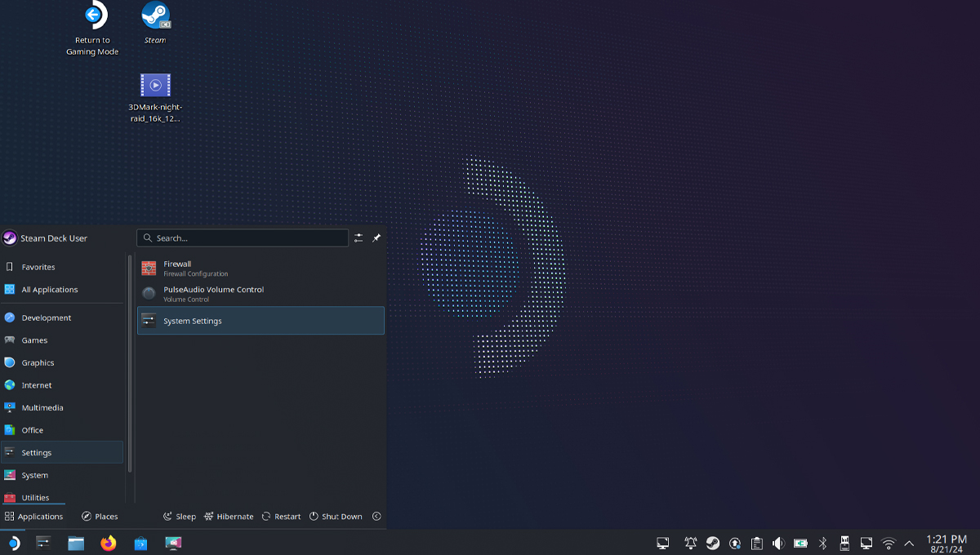Open Firefox from the taskbar

(x=109, y=543)
